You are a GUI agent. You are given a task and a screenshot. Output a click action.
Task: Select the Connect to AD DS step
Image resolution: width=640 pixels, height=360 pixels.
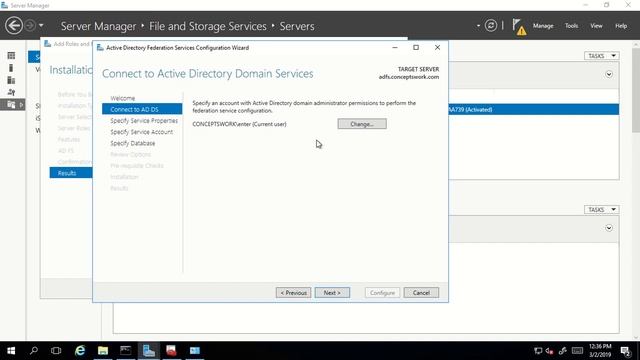(x=142, y=109)
